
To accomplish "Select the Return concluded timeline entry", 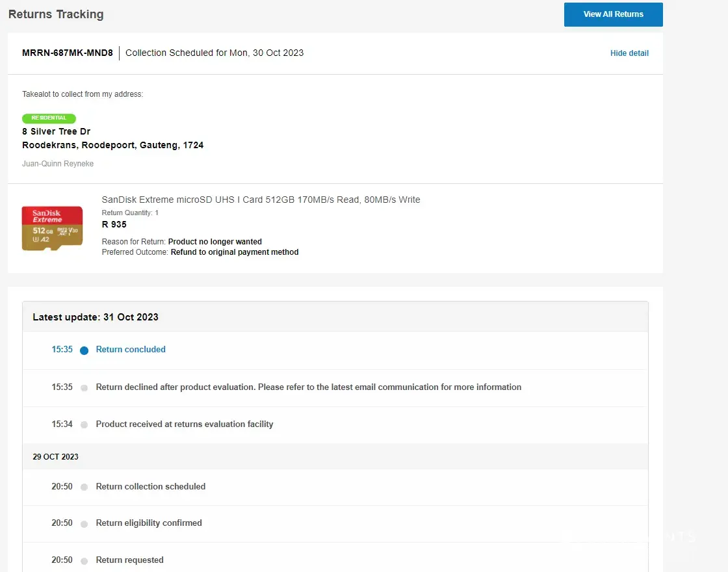I will point(131,350).
